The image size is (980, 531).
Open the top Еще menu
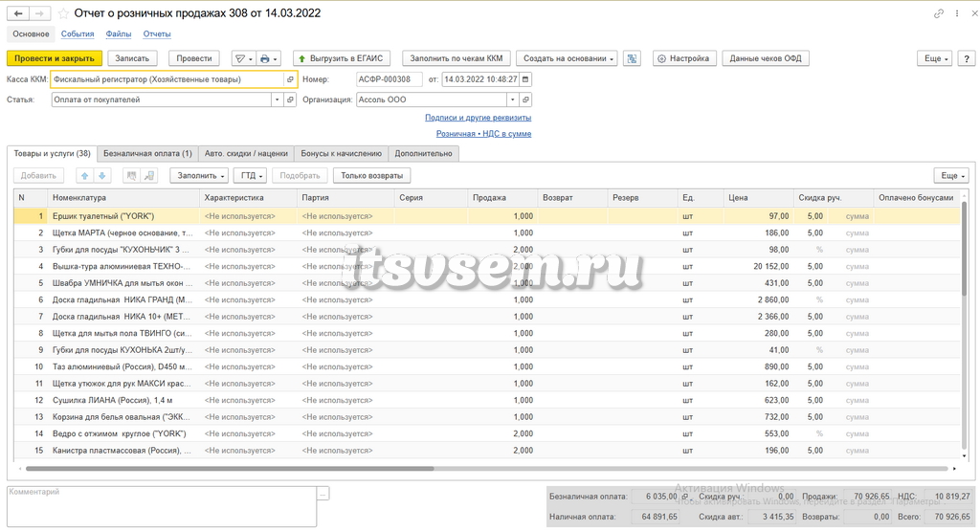click(935, 58)
